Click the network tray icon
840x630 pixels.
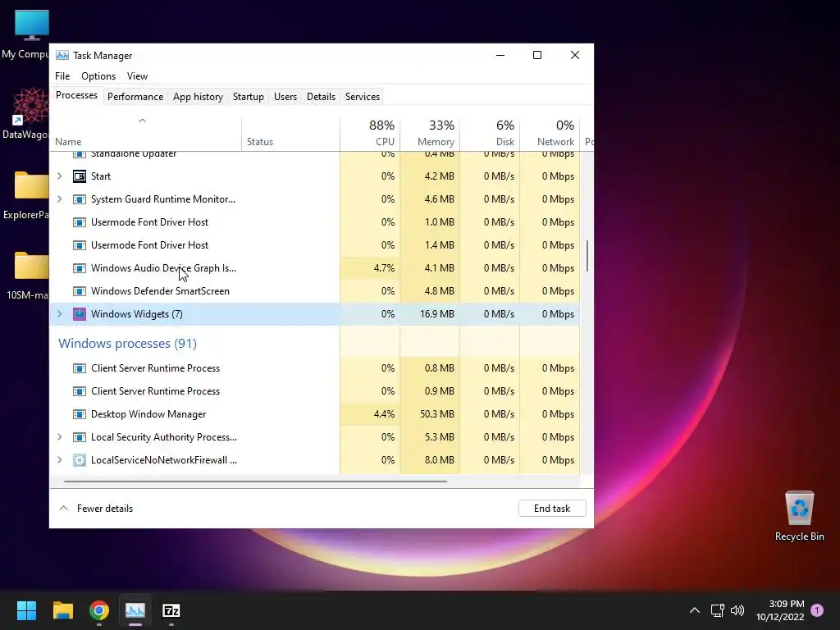717,610
